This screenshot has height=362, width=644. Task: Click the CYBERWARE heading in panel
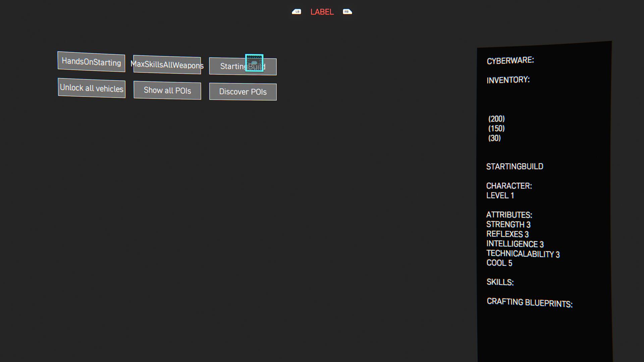(510, 61)
